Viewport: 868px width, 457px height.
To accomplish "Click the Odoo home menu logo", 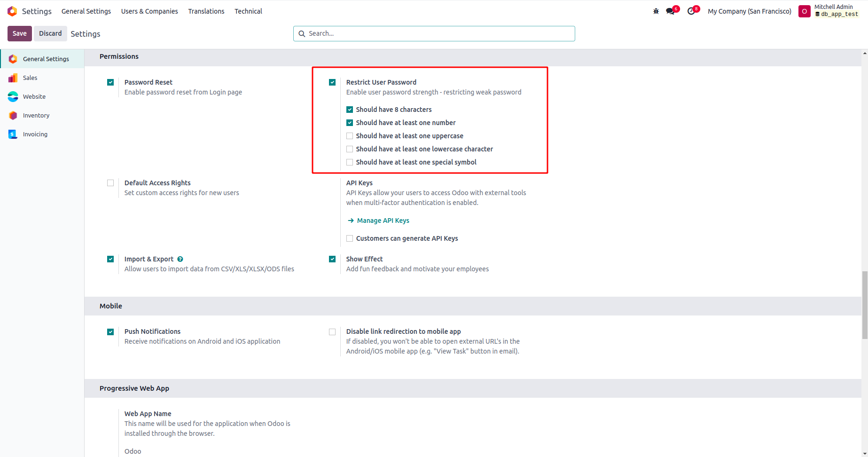I will click(x=12, y=11).
